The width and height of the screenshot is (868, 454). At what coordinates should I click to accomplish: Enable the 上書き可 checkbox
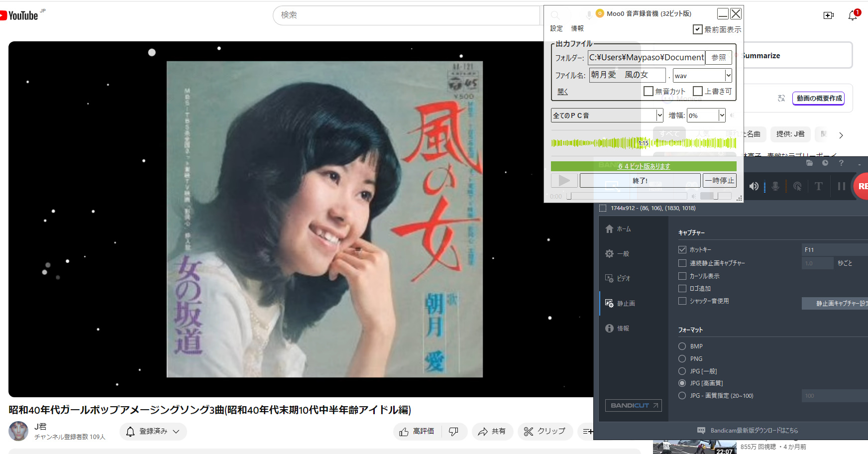698,91
